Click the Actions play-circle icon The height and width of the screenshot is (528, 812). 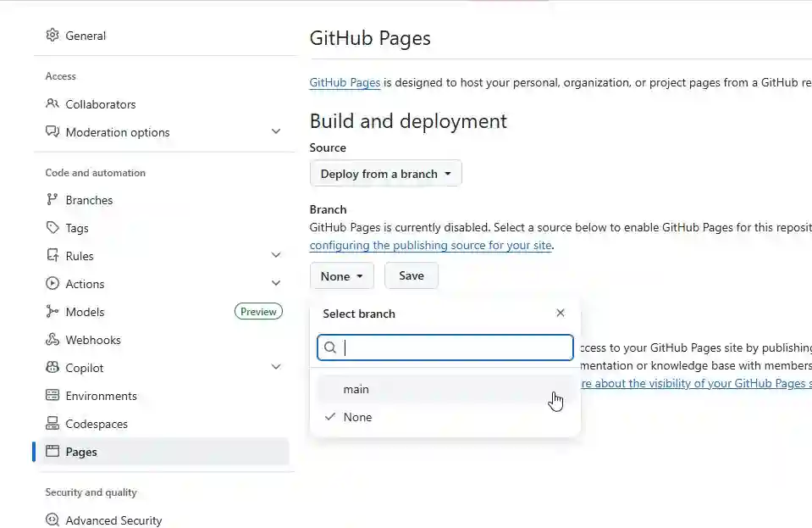pyautogui.click(x=52, y=283)
